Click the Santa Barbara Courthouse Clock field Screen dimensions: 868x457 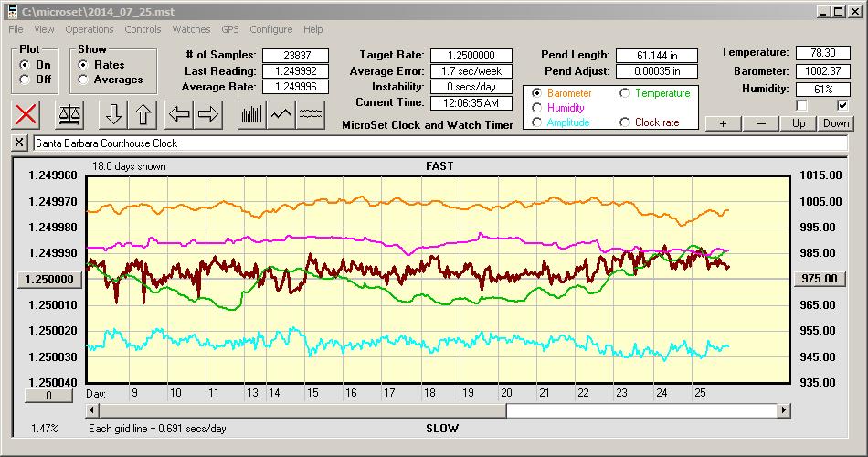click(x=440, y=143)
